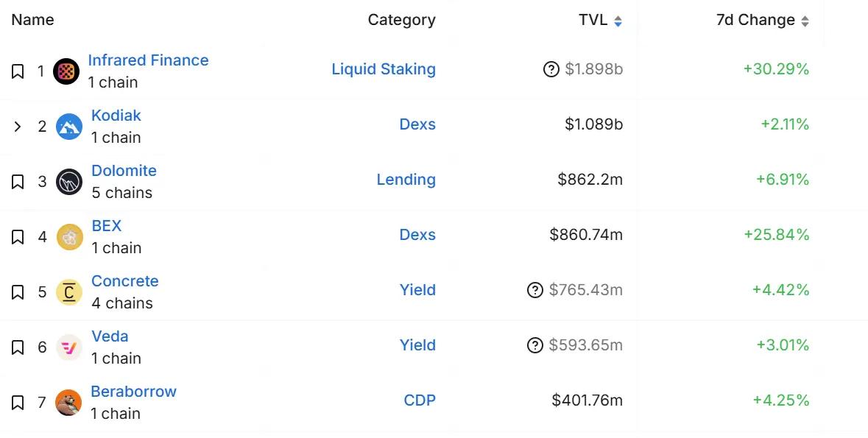
Task: Click the Dolomite logo icon
Action: click(69, 182)
